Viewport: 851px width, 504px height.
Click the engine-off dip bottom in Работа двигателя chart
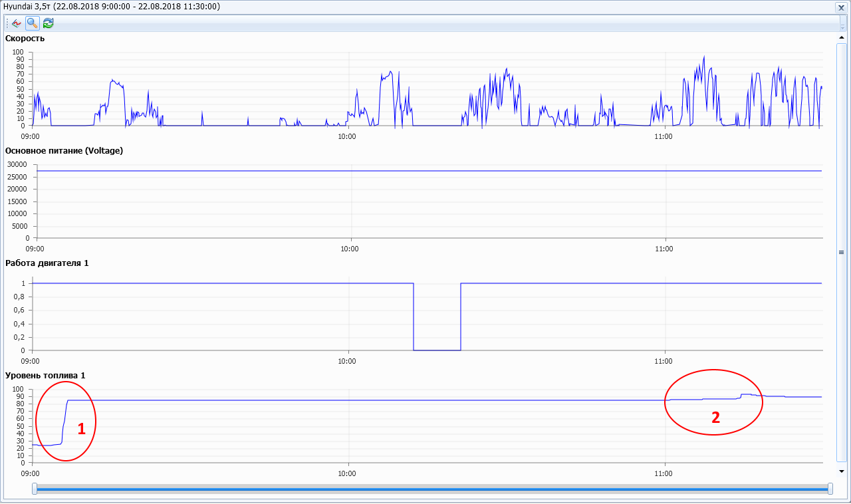click(x=437, y=350)
